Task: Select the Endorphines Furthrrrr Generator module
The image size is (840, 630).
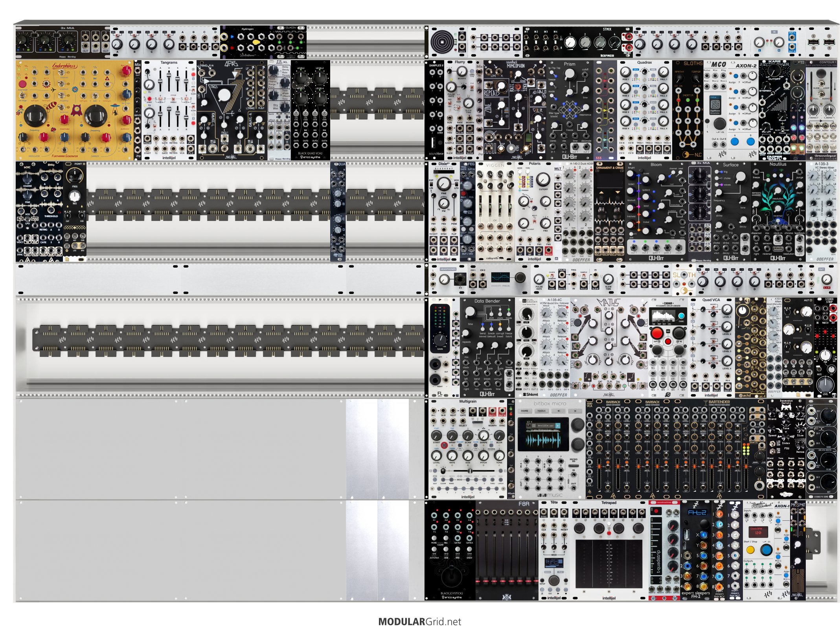Action: 75,110
